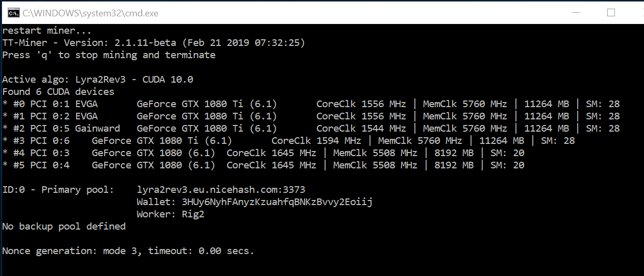Click the cmd.exe icon in title bar

pos(13,13)
